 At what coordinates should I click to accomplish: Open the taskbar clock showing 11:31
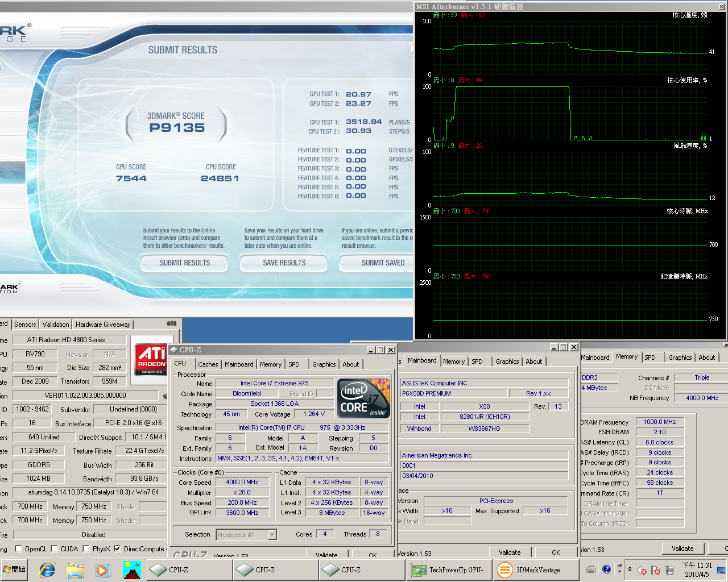click(x=697, y=569)
